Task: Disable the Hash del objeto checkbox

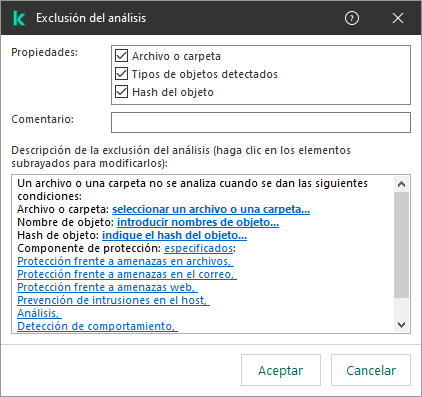Action: [121, 92]
